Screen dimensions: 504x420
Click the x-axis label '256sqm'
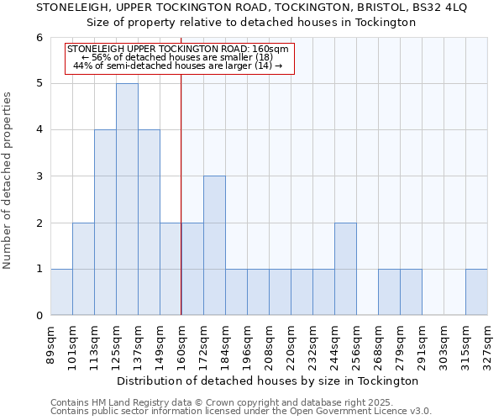(356, 348)
